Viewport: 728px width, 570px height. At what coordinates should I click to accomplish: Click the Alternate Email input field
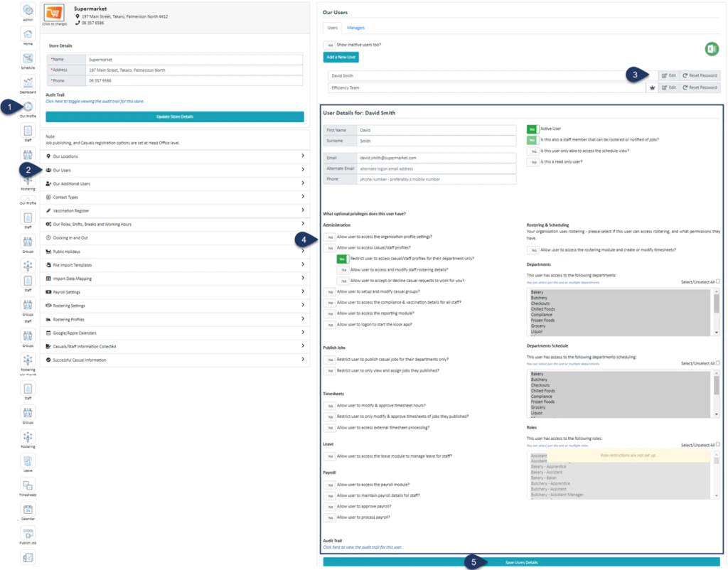[x=437, y=168]
